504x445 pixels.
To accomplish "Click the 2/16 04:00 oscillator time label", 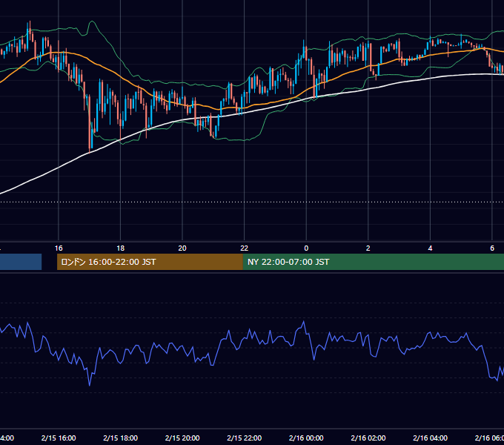I will [x=430, y=438].
